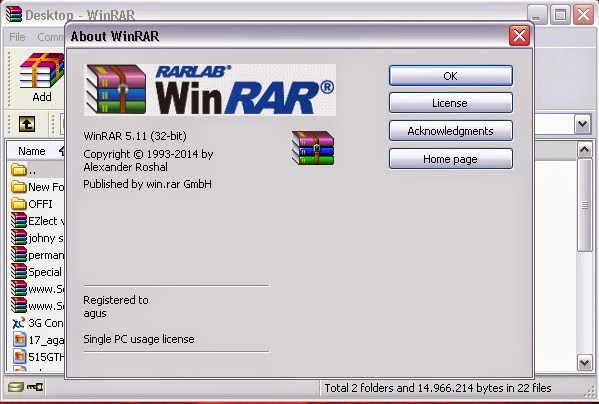
Task: Open the License button
Action: [451, 103]
